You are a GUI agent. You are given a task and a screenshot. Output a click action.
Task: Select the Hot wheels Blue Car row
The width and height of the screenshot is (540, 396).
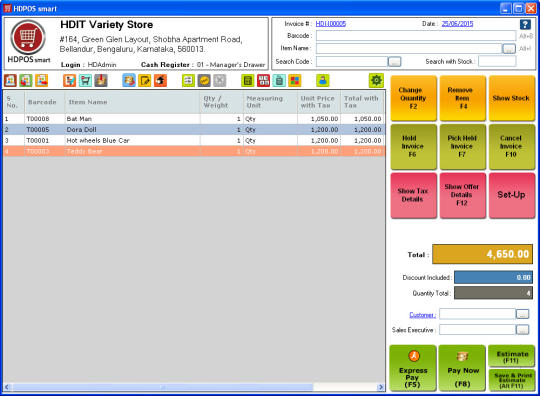[194, 140]
